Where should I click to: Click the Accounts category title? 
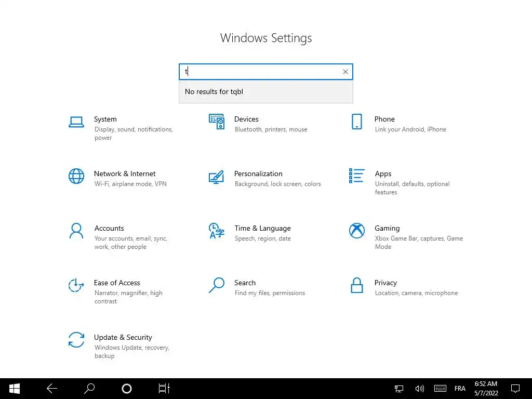[x=109, y=229]
